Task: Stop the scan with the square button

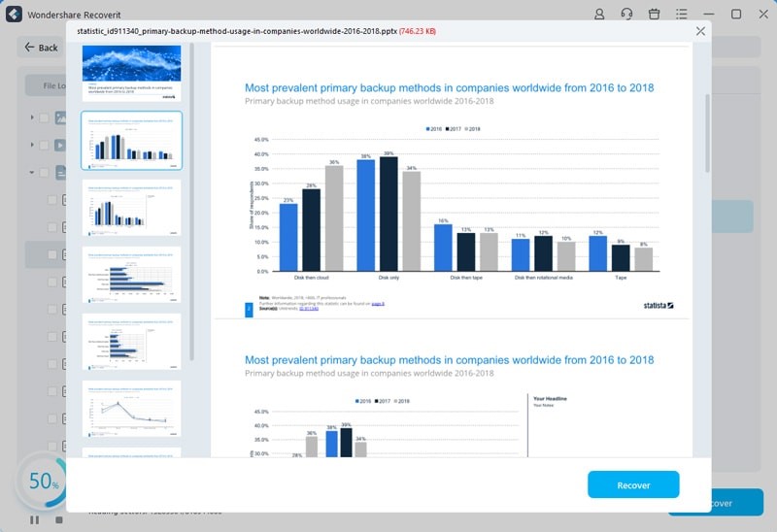Action: click(58, 519)
